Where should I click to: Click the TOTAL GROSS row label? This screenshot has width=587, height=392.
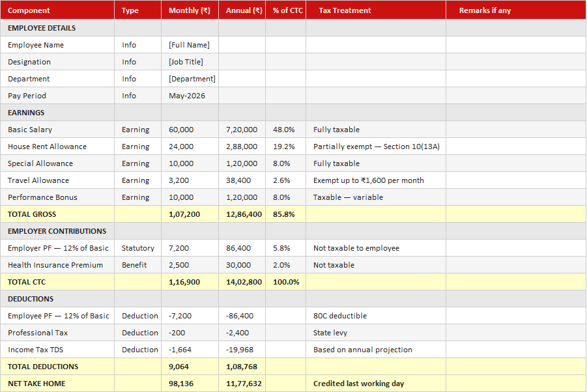click(x=57, y=214)
